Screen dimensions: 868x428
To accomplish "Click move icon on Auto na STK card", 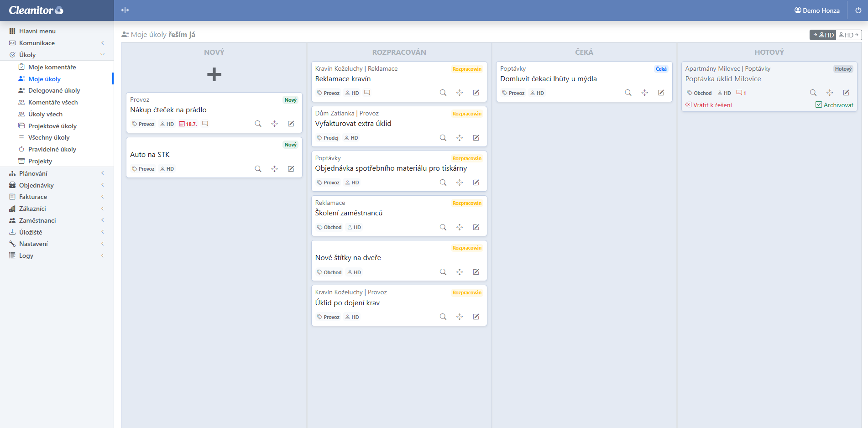I will tap(274, 169).
